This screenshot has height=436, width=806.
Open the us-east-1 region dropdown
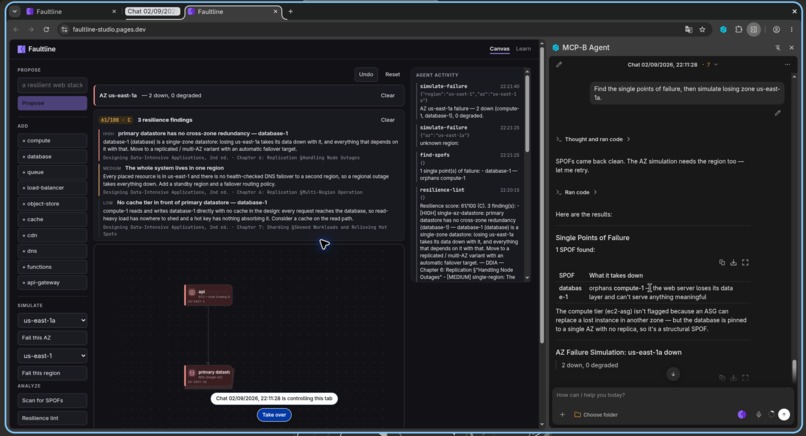tap(52, 356)
